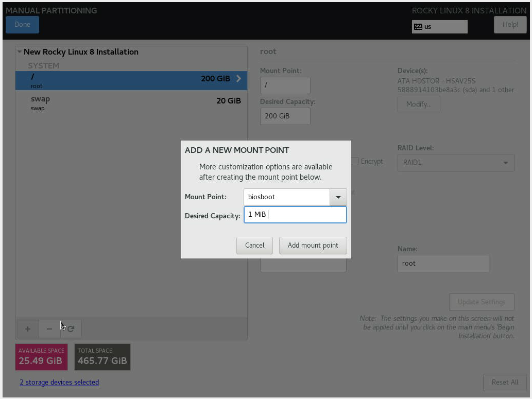532x399 pixels.
Task: Click the keyboard layout icon beside 'us'
Action: point(418,27)
